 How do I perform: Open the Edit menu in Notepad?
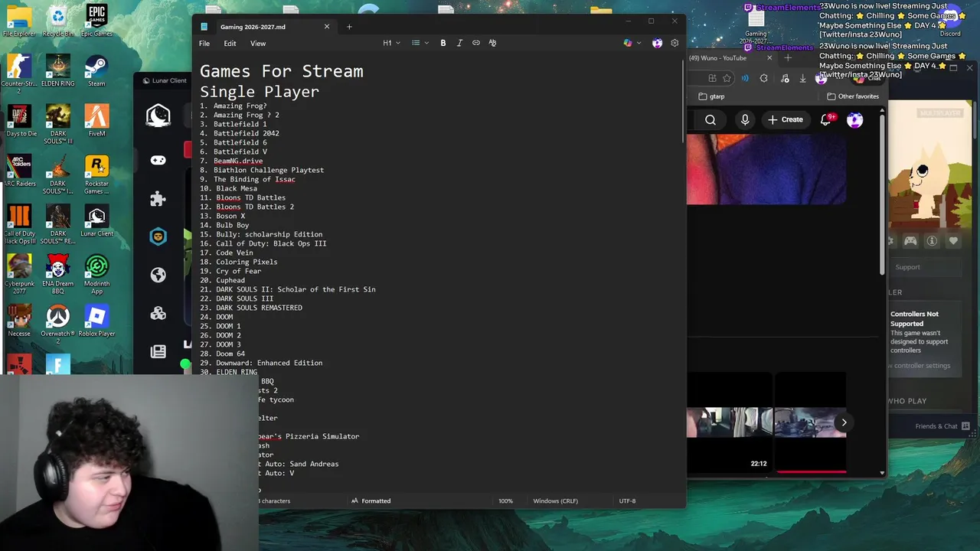click(230, 44)
